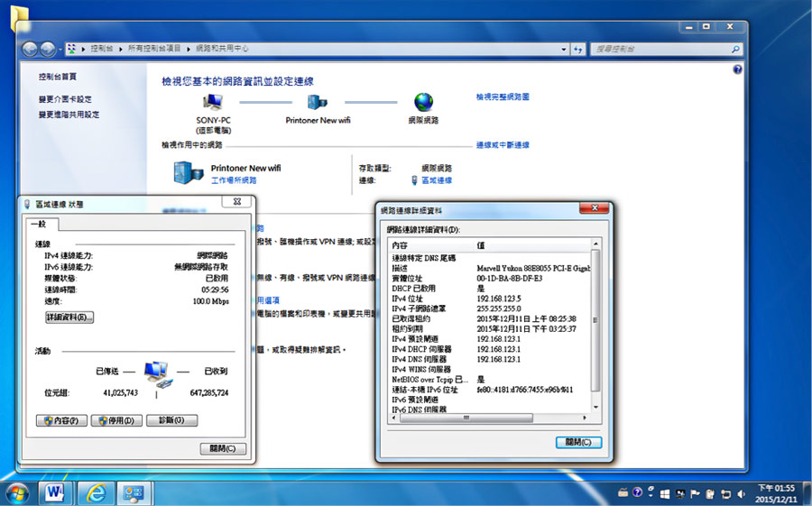Screen dimensions: 812x506
Task: Click the Internet globe icon in network map
Action: (x=424, y=102)
